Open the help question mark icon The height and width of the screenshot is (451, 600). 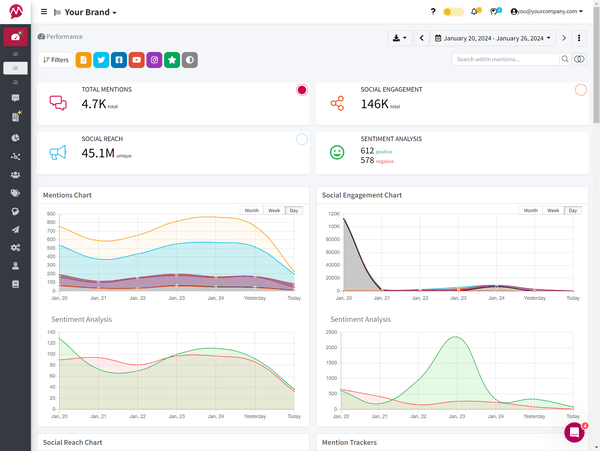pyautogui.click(x=433, y=11)
